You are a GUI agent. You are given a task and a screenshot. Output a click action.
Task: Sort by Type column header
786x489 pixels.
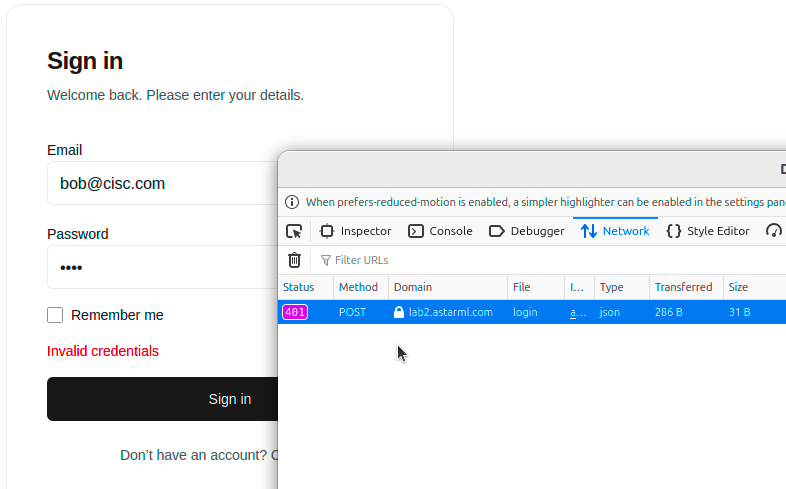(x=622, y=287)
